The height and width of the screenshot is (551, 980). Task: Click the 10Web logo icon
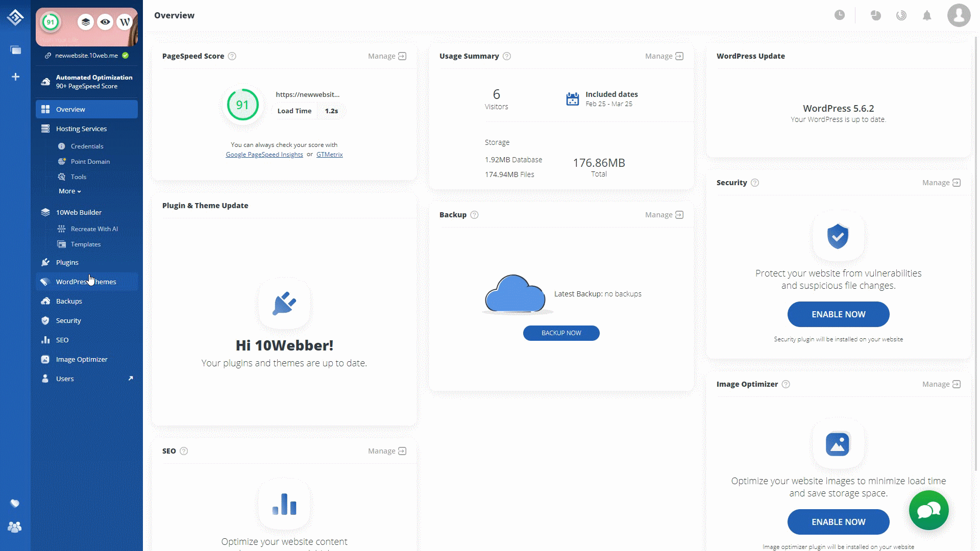[x=15, y=17]
